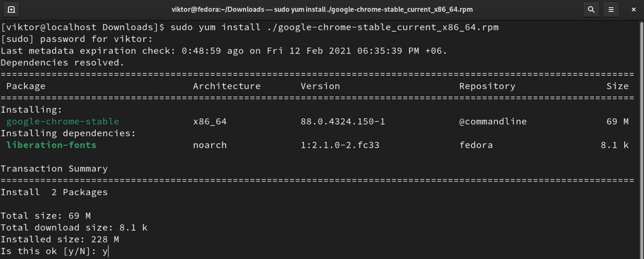The image size is (644, 259).
Task: Click the Dependencies resolved line
Action: pyautogui.click(x=62, y=63)
